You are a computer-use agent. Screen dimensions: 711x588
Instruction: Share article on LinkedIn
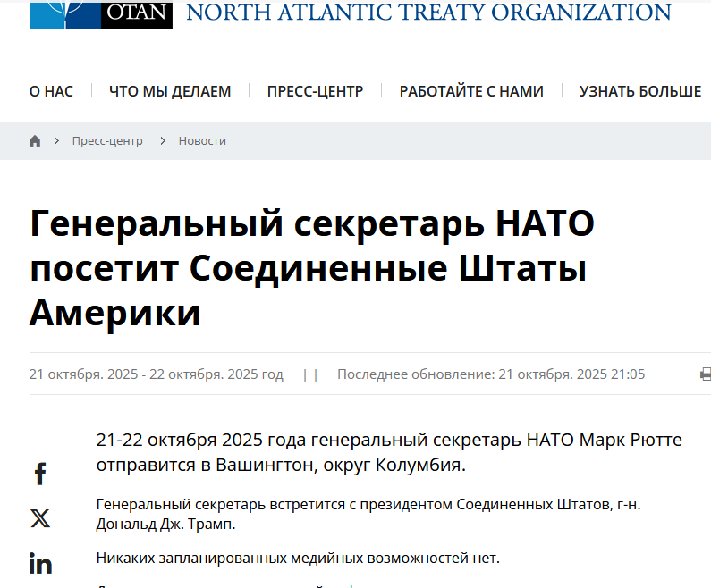(40, 564)
